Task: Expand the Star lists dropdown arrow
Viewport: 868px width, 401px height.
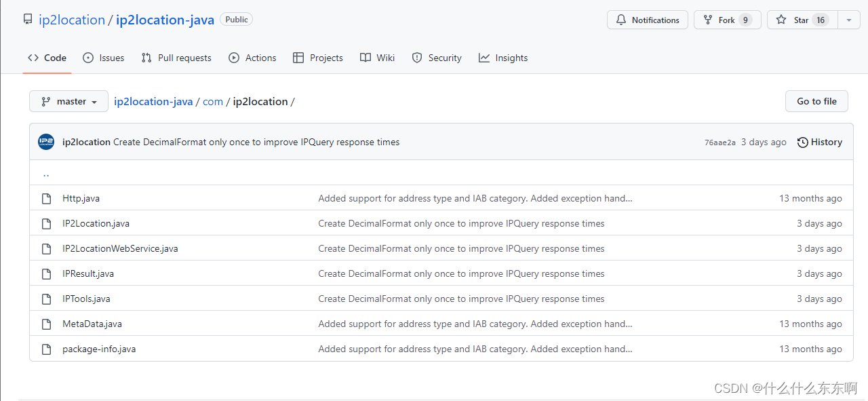Action: tap(849, 20)
